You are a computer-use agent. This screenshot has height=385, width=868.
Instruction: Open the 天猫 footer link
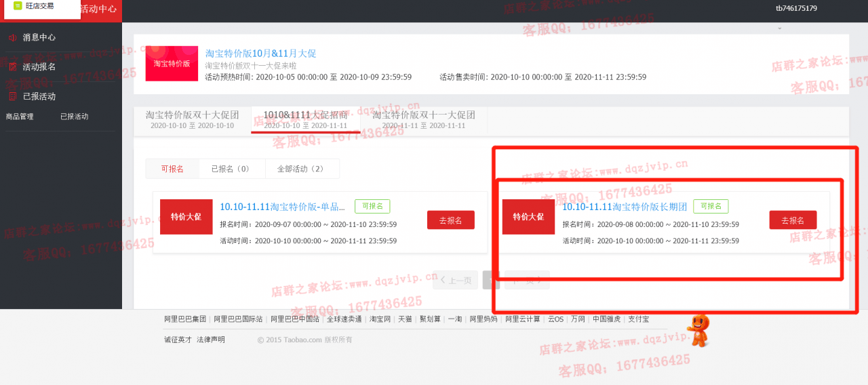pos(405,319)
